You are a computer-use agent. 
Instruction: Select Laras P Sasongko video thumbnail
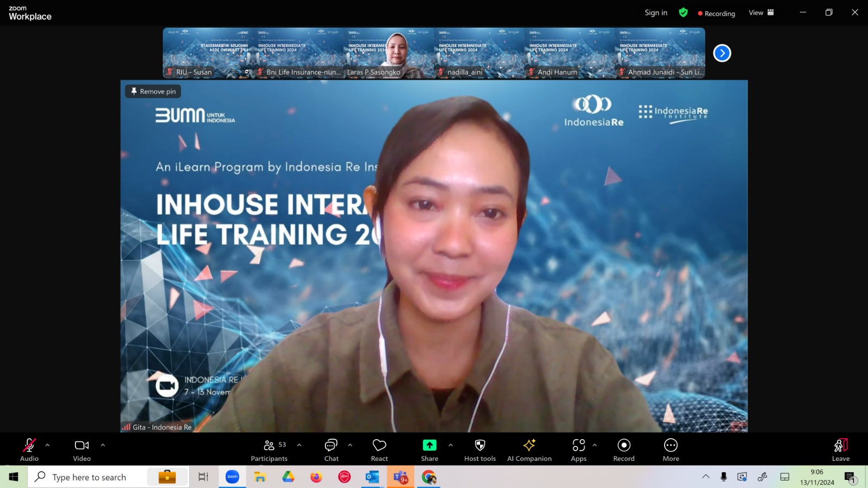pos(389,53)
